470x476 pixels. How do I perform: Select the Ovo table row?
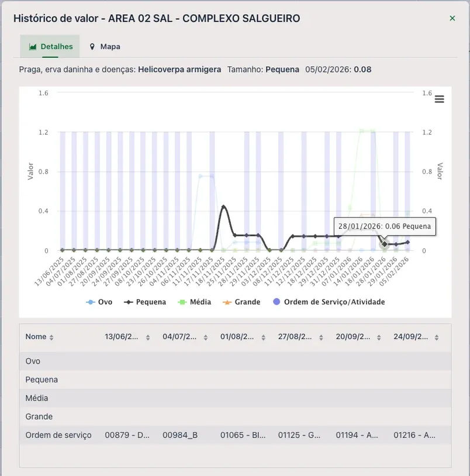pyautogui.click(x=235, y=361)
